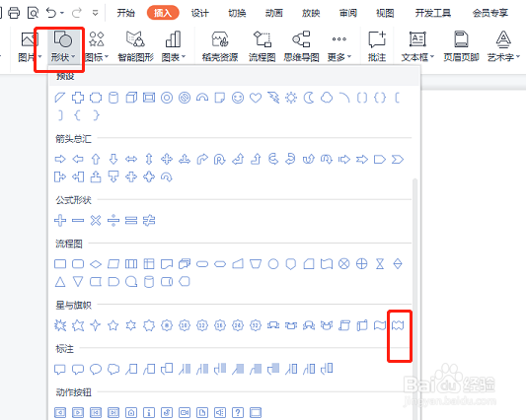Click the print preview icon

[33, 13]
